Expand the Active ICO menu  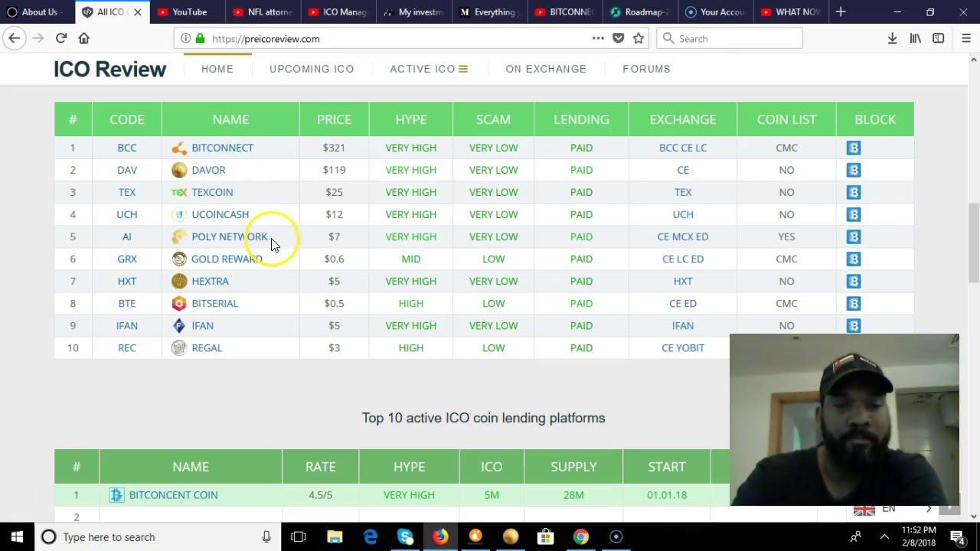(x=429, y=69)
